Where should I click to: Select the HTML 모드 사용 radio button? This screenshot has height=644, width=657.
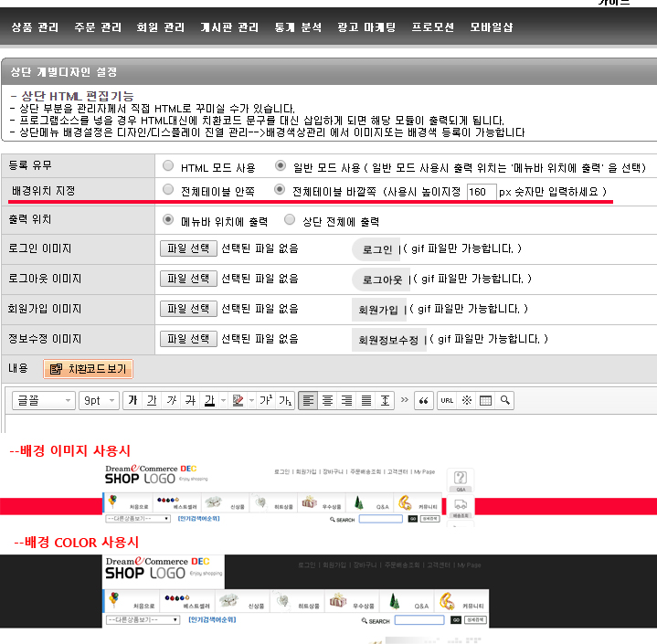click(x=167, y=167)
